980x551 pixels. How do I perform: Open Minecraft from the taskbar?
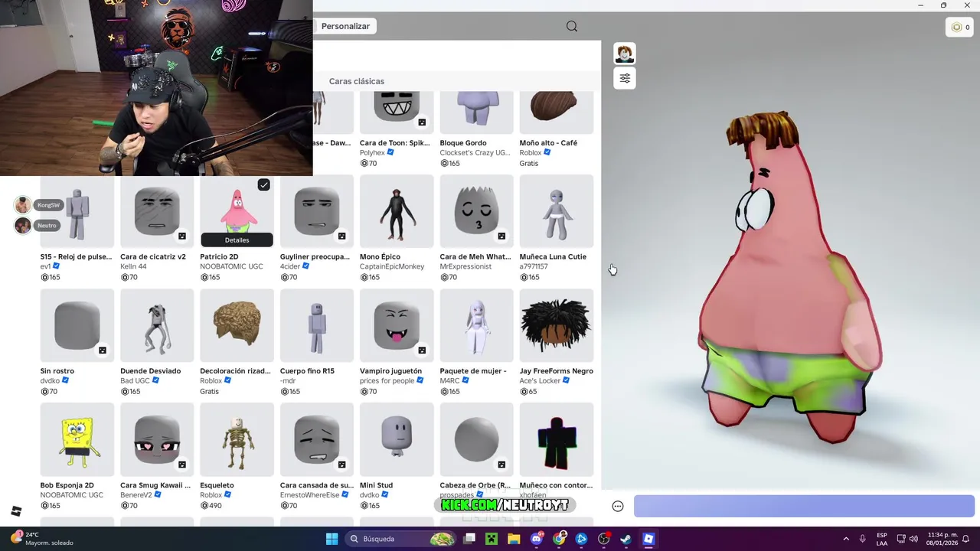point(492,539)
